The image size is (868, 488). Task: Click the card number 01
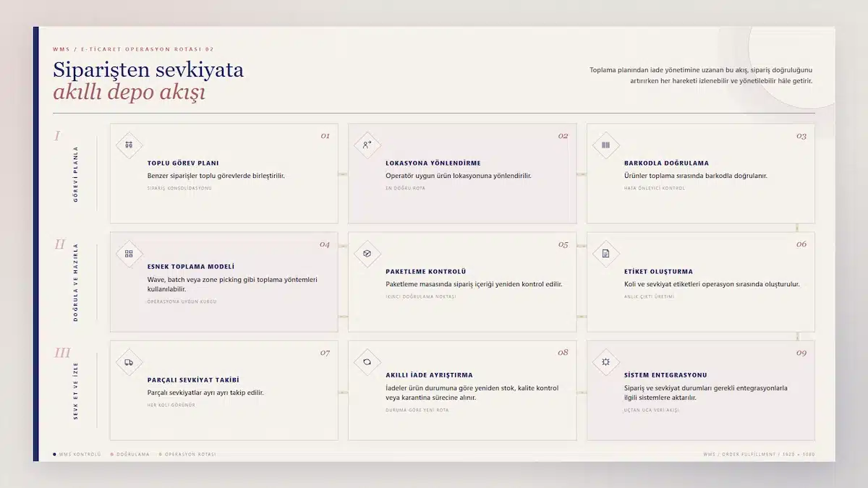[x=325, y=136]
